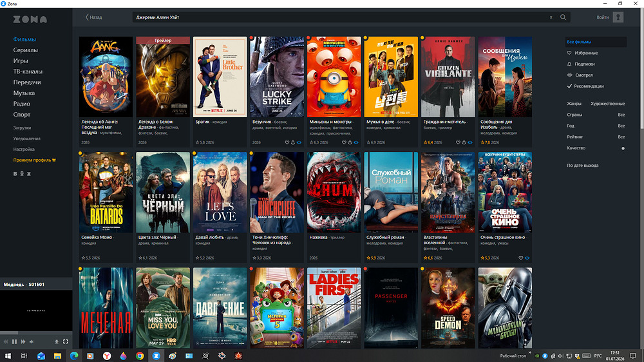This screenshot has width=644, height=362.
Task: Open Избранные favorites with heart icon
Action: click(582, 53)
